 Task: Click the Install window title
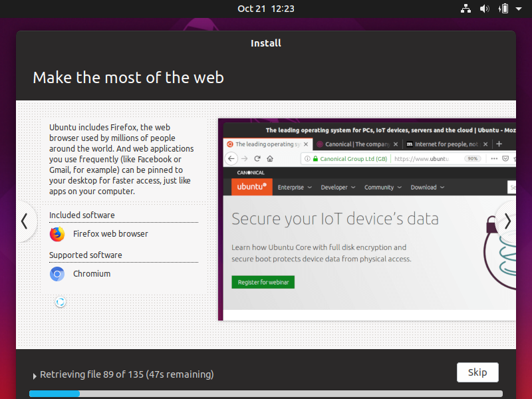pyautogui.click(x=266, y=43)
